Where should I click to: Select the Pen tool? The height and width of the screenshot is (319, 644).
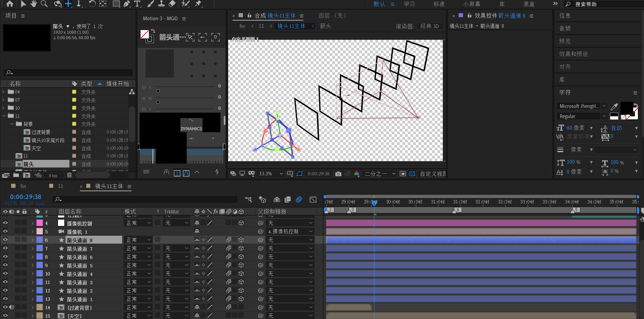[x=126, y=4]
